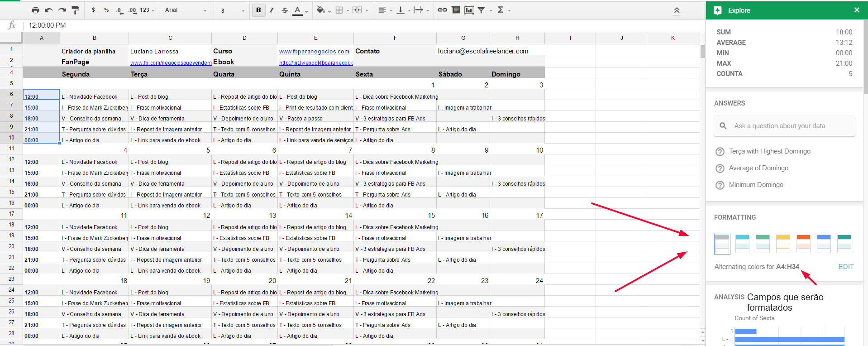
Task: Choose the blue alternating colors swatch
Action: click(824, 244)
